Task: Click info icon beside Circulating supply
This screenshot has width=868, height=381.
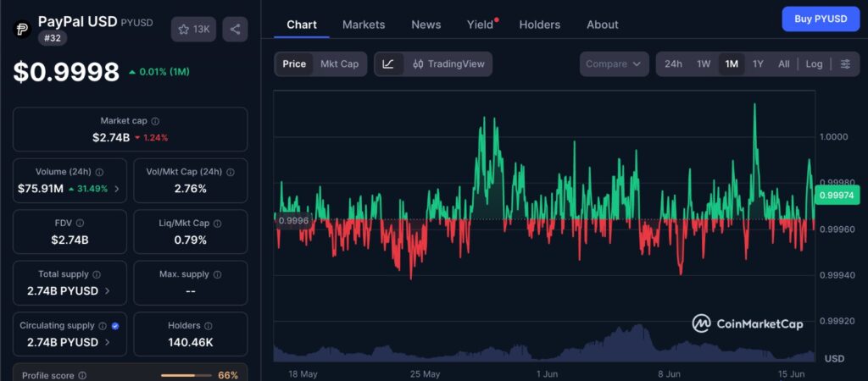Action: pos(103,326)
